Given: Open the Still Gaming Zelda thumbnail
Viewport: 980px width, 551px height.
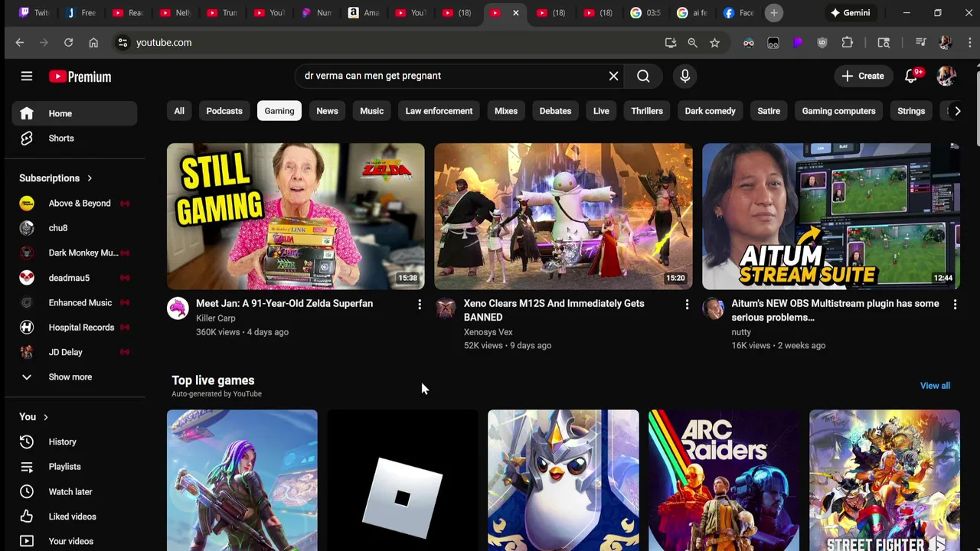Looking at the screenshot, I should (x=296, y=217).
